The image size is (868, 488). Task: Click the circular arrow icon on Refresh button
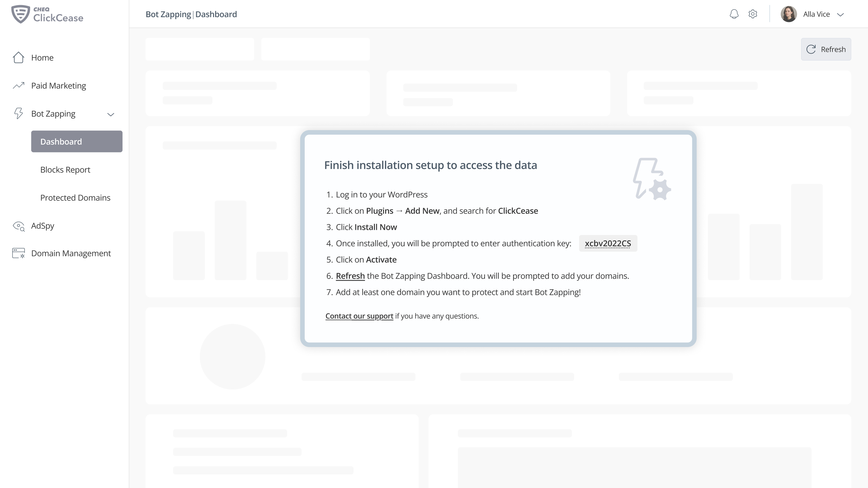[811, 49]
